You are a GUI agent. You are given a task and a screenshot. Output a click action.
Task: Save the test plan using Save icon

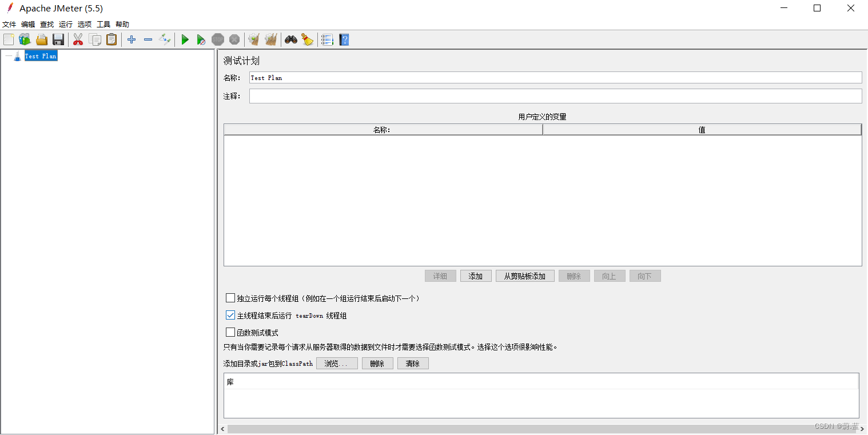[58, 39]
